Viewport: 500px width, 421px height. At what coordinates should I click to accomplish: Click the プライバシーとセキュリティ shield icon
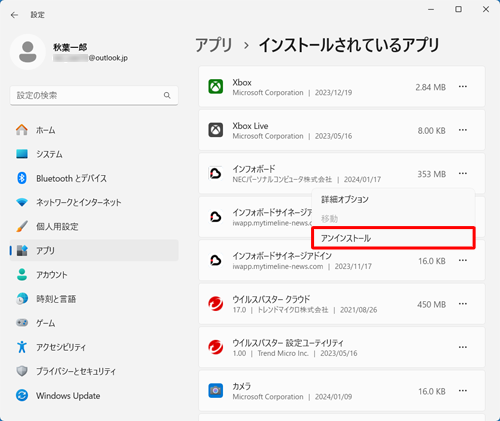coord(22,371)
